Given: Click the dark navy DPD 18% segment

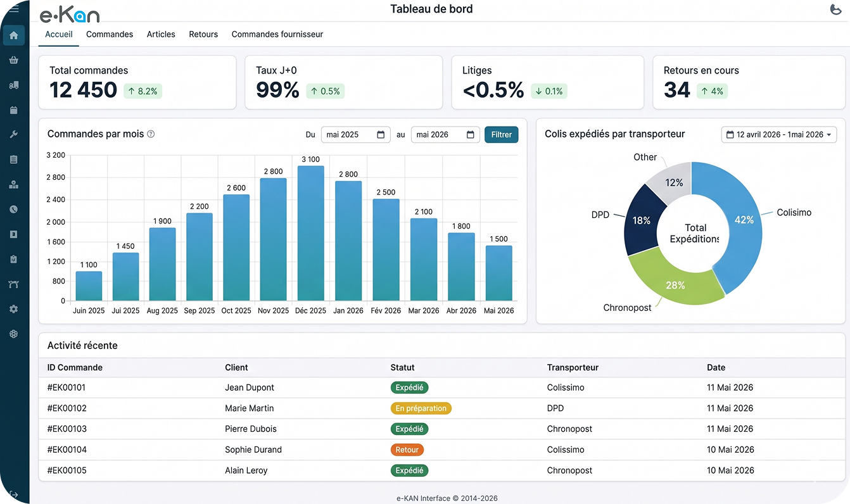Looking at the screenshot, I should pyautogui.click(x=641, y=221).
